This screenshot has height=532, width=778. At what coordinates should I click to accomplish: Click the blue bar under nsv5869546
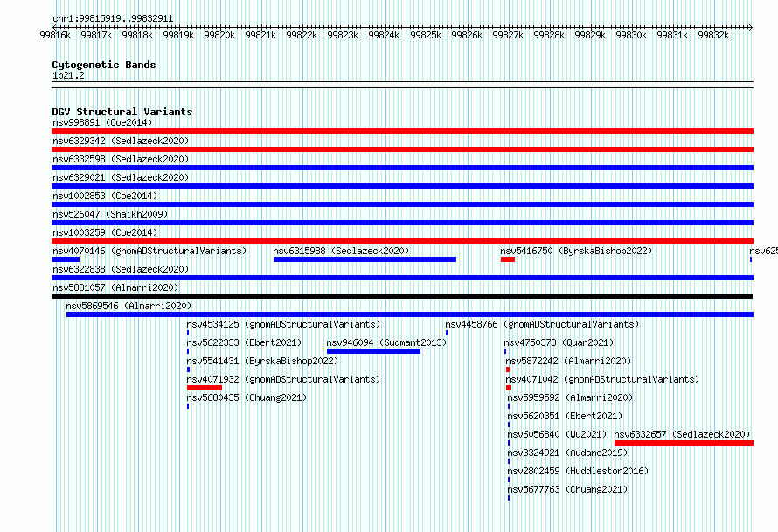(x=410, y=314)
